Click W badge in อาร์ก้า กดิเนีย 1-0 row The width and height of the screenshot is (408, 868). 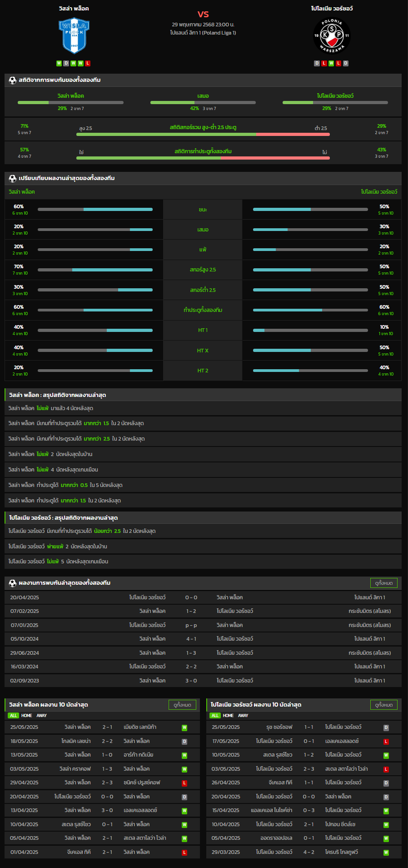(184, 755)
